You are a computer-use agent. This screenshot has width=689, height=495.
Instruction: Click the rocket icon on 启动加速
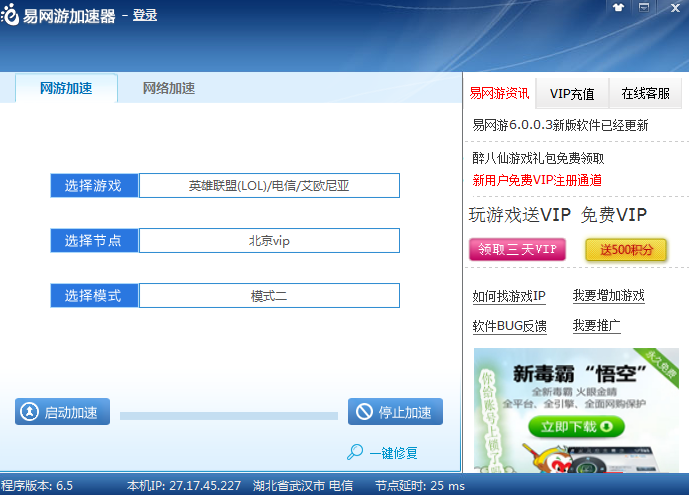coord(29,412)
